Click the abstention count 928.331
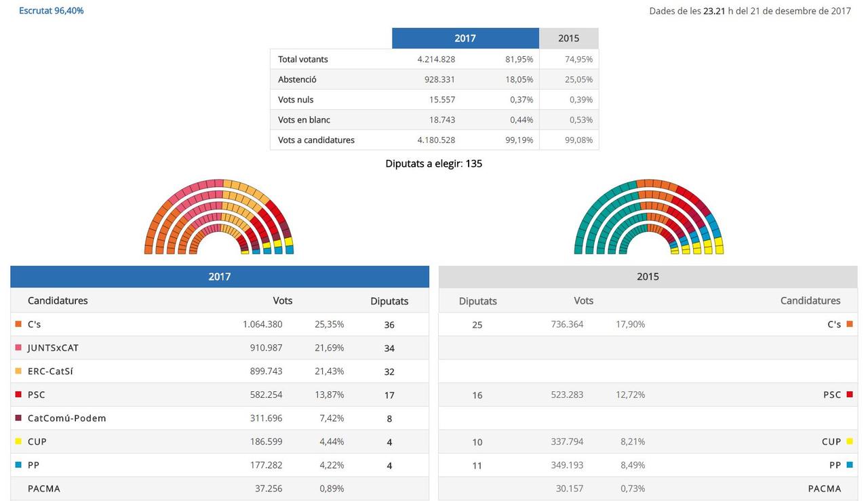 439,79
